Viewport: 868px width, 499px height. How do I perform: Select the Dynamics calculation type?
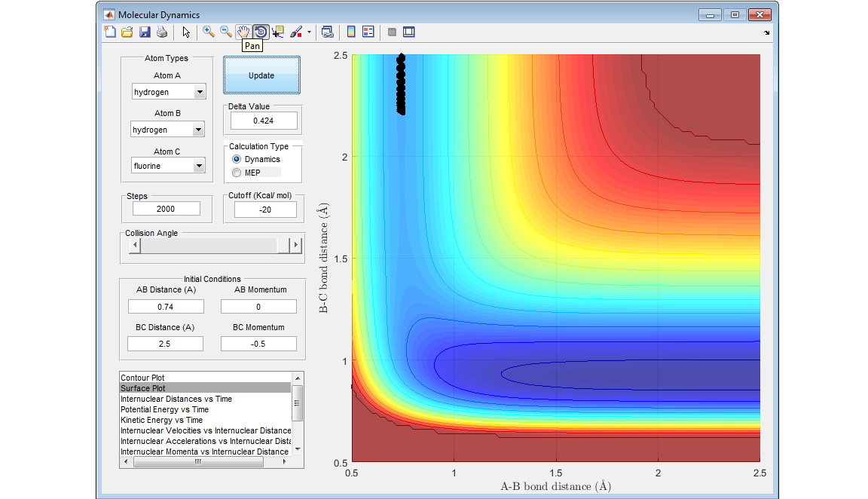click(x=237, y=160)
